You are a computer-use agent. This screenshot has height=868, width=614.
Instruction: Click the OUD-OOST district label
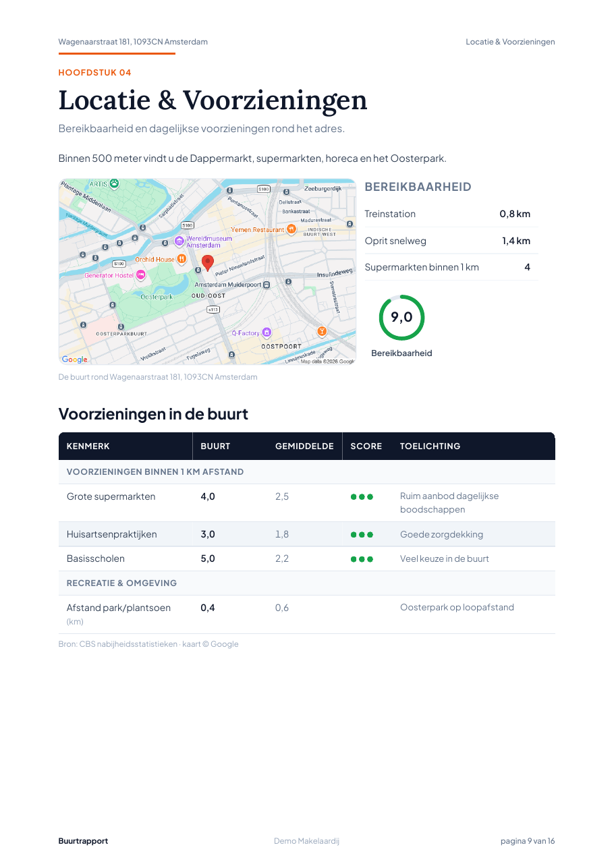point(208,296)
